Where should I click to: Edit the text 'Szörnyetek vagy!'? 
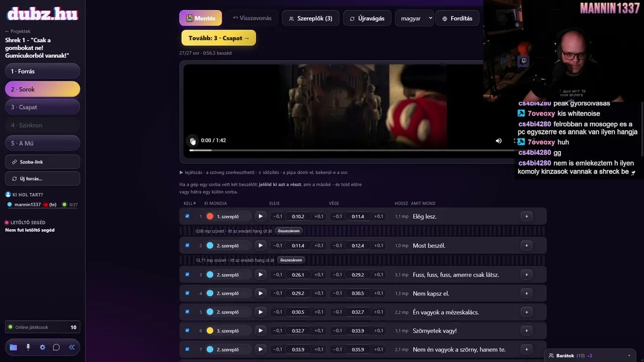point(435,331)
